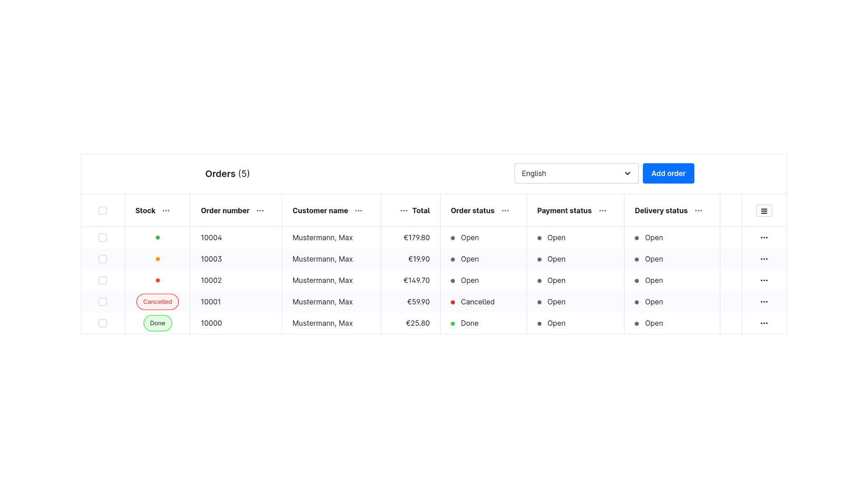Screen dimensions: 868x488
Task: Open row actions for order 10001
Action: pos(764,302)
